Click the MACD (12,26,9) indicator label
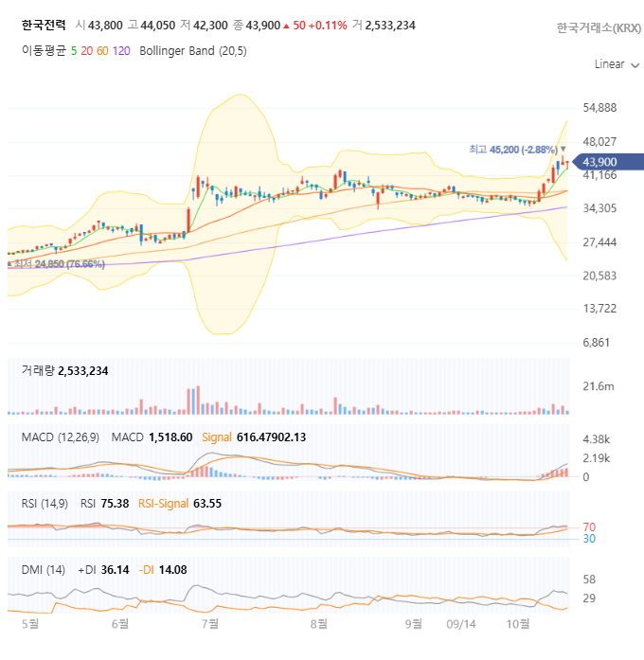The width and height of the screenshot is (644, 660). [61, 437]
